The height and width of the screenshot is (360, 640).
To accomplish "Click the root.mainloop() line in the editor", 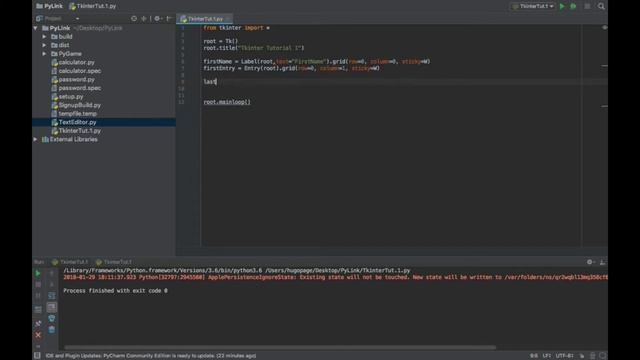I will pos(227,102).
